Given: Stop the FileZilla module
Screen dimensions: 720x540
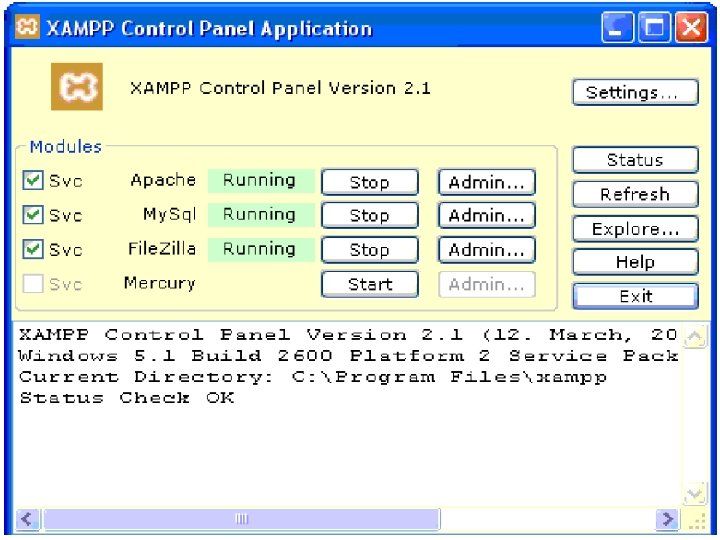Looking at the screenshot, I should click(370, 249).
